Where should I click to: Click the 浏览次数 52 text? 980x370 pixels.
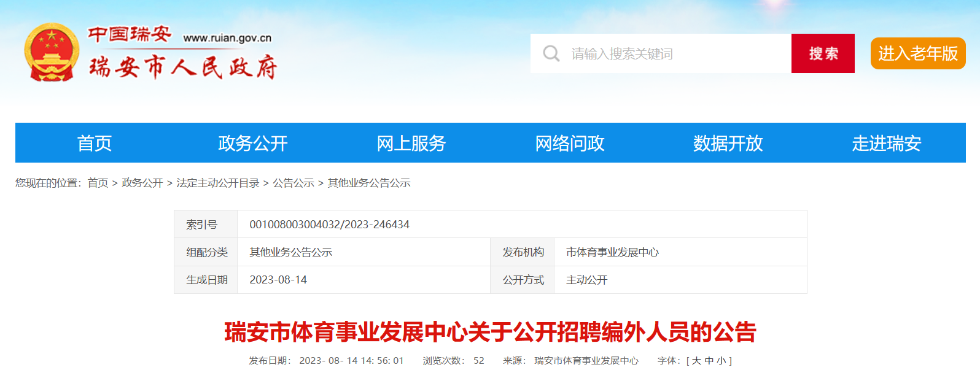pos(453,361)
